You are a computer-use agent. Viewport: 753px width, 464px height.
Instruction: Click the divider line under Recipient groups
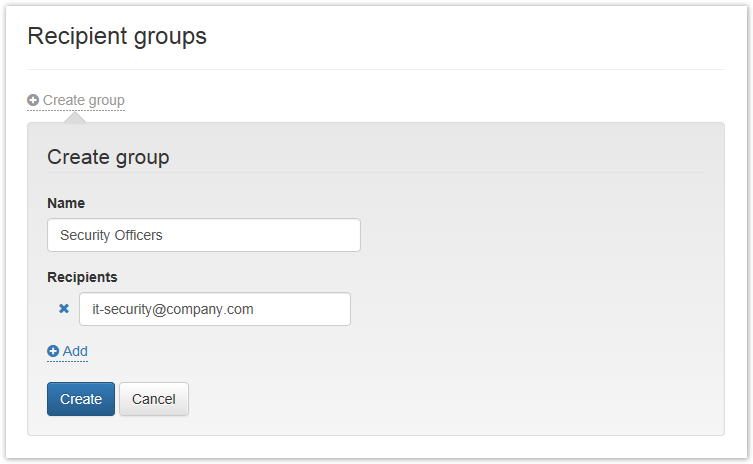[375, 69]
